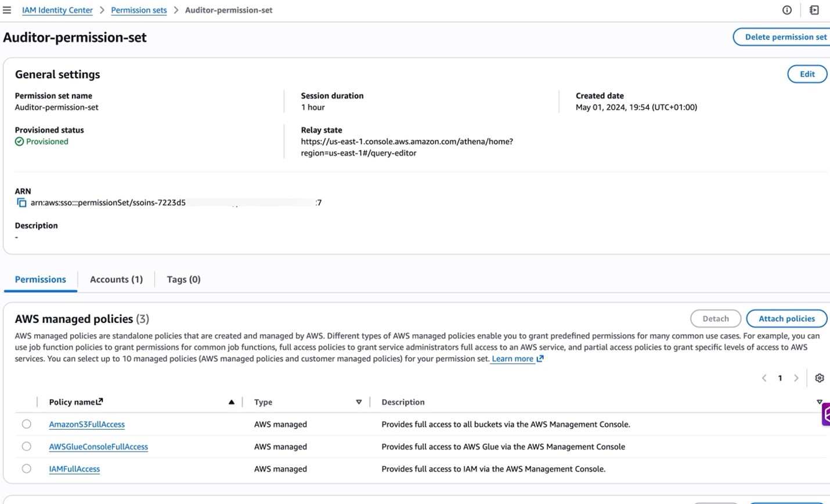Click Edit in General settings

tap(807, 74)
